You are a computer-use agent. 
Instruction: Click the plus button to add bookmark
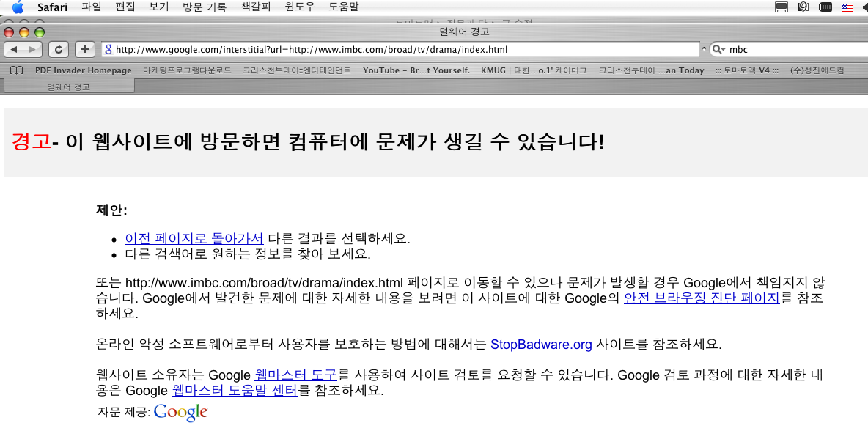85,49
